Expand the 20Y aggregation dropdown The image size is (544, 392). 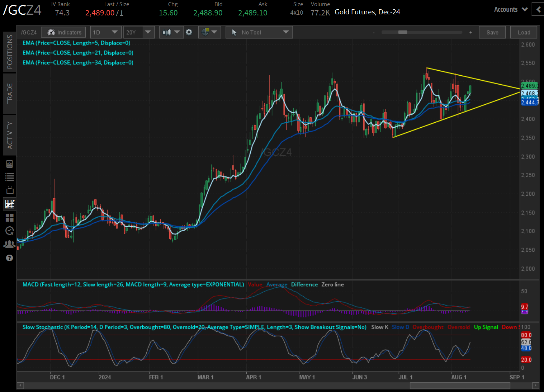coord(139,32)
